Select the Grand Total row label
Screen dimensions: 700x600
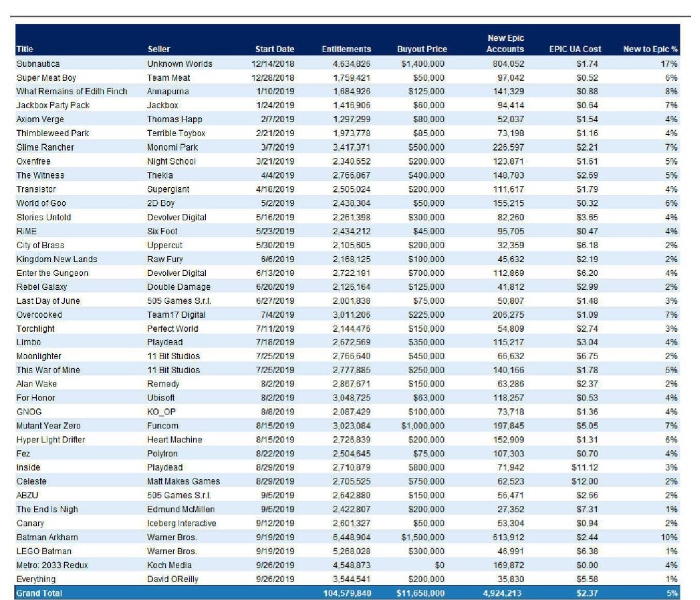point(39,594)
